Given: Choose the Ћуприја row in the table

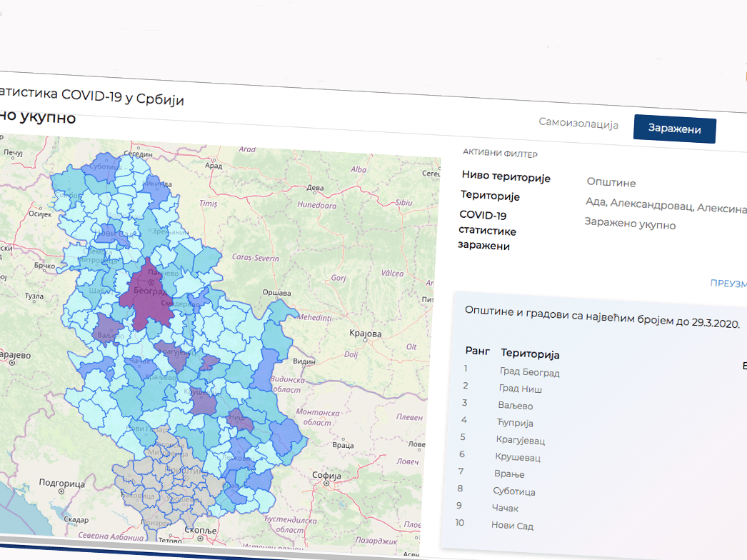Looking at the screenshot, I should click(x=516, y=423).
